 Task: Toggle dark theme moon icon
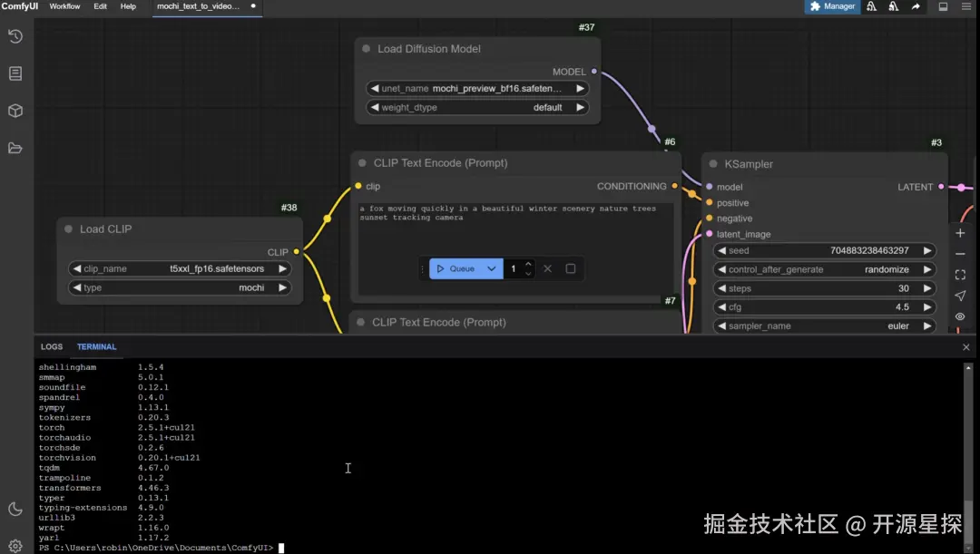(15, 509)
